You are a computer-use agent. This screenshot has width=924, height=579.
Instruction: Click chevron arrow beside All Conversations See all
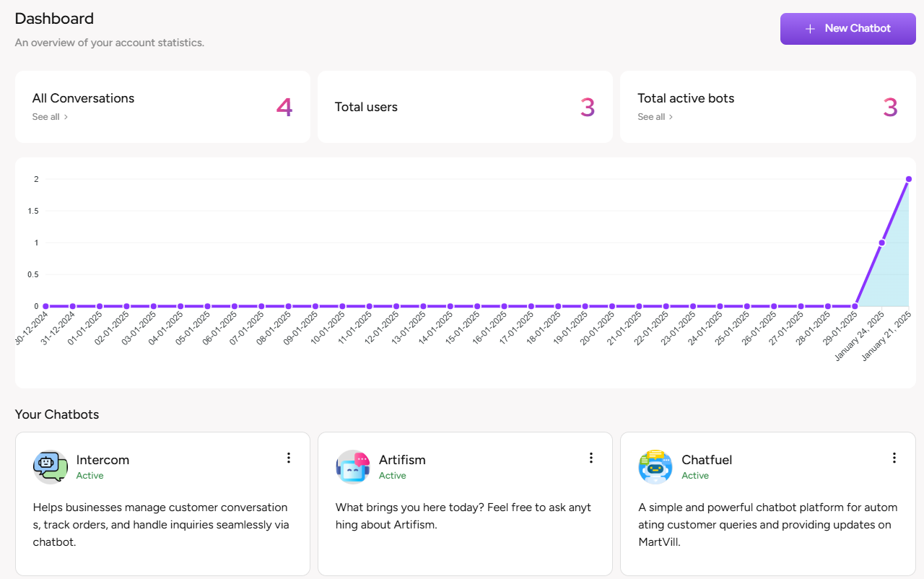(x=66, y=117)
